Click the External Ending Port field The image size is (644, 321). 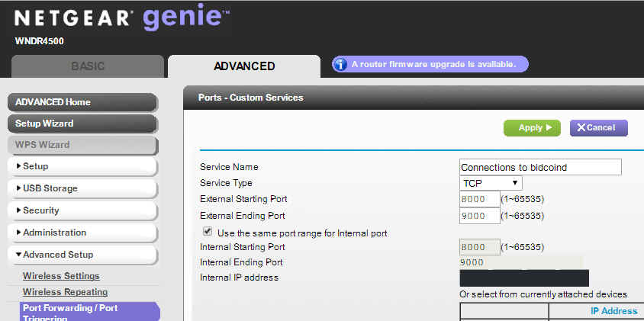pyautogui.click(x=479, y=216)
